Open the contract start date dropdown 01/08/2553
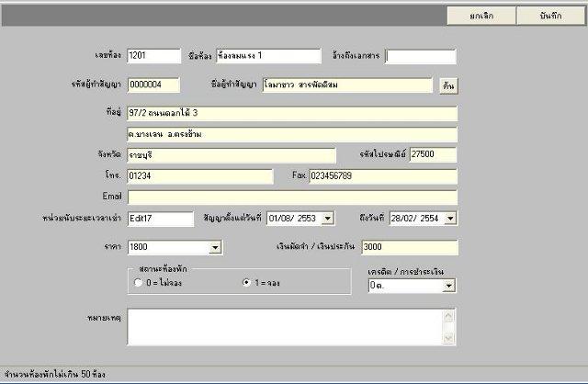The image size is (588, 384). point(327,219)
